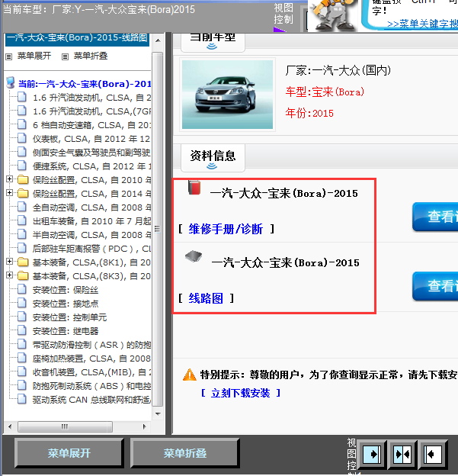Screen dimensions: 458x476
Task: Click the bottom 菜单折叠 button
Action: [x=185, y=453]
